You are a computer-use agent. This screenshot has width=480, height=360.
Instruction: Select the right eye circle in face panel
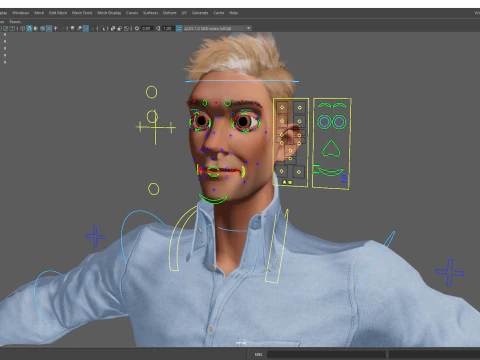[339, 122]
